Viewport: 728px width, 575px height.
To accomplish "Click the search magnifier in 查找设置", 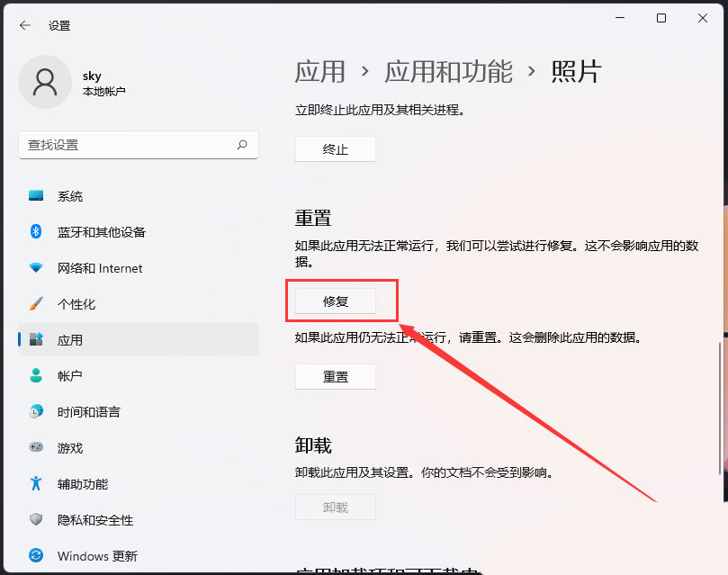I will click(x=242, y=145).
